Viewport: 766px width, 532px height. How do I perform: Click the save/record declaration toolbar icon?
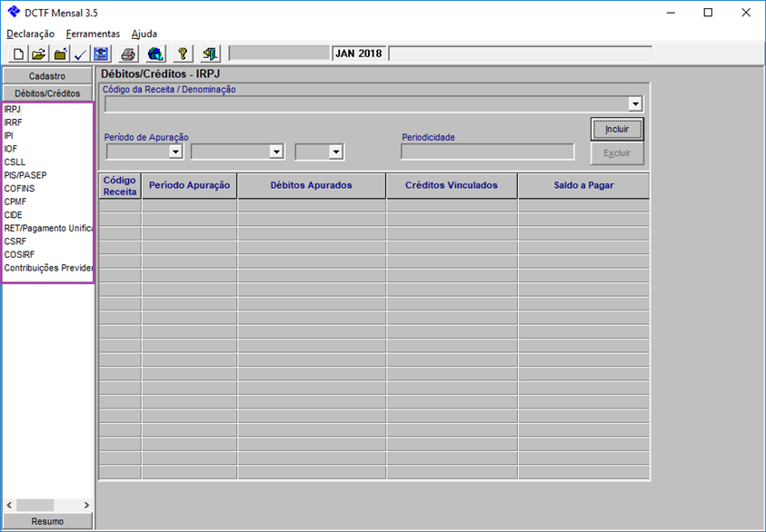pos(101,54)
